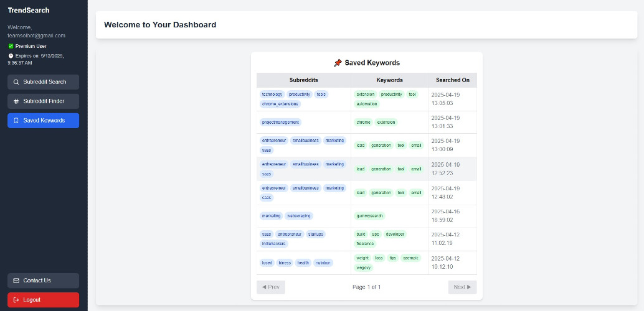Click the projectmanagement subreddit tag

tap(280, 123)
